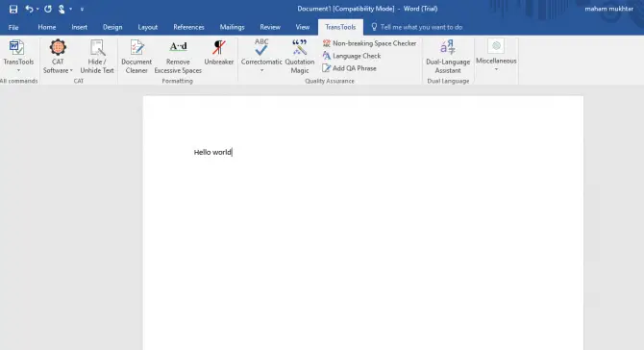Run the Non-breaking Space Checker
Image resolution: width=644 pixels, height=350 pixels.
369,43
